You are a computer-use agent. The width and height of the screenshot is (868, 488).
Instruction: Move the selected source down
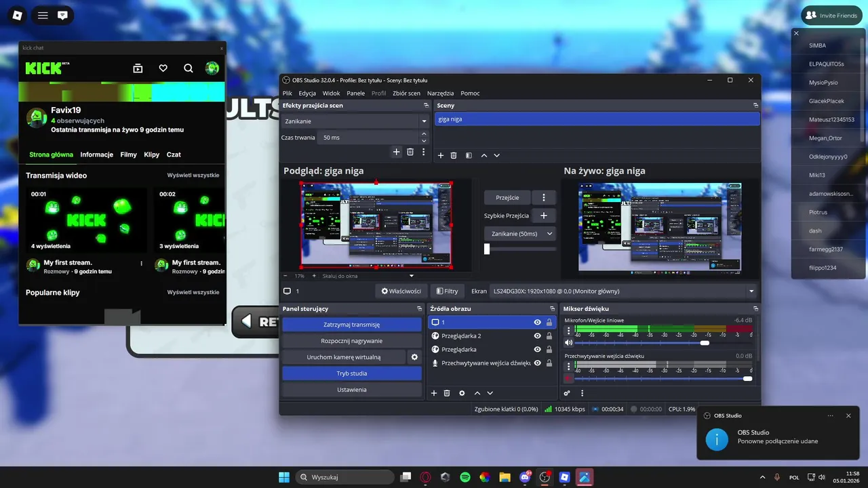pos(490,393)
